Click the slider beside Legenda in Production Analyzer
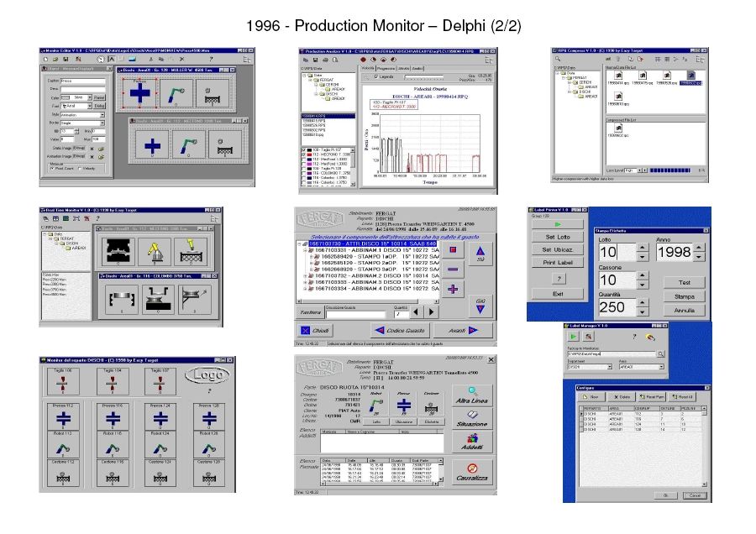This screenshot has width=756, height=534. click(423, 77)
